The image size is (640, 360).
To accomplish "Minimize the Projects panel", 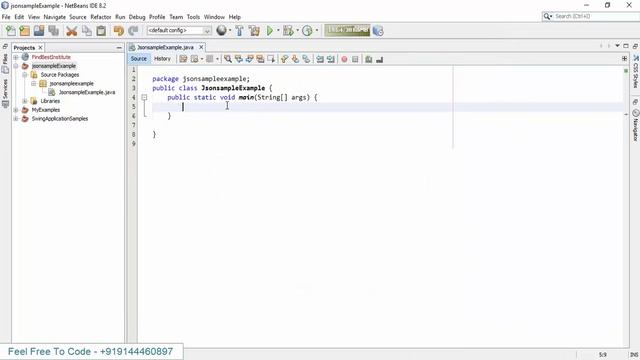I will tap(119, 48).
